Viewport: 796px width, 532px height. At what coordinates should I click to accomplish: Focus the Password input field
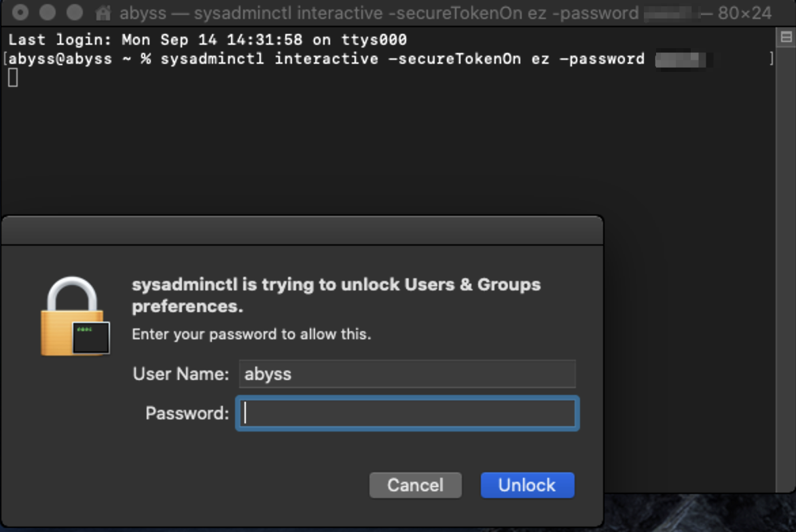tap(407, 413)
